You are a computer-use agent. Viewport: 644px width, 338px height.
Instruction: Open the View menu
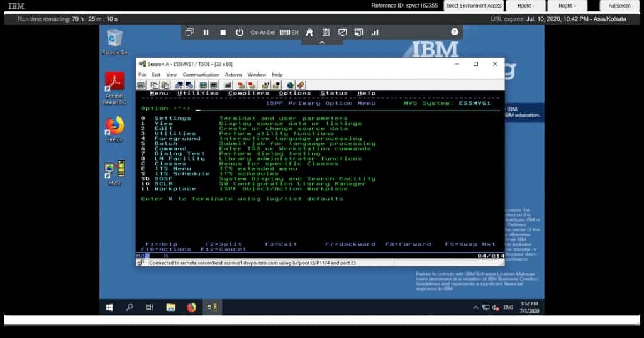pos(171,75)
